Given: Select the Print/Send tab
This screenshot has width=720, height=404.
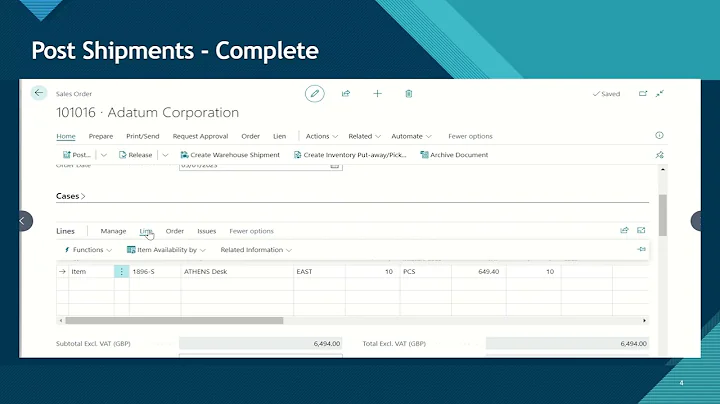Looking at the screenshot, I should 143,136.
